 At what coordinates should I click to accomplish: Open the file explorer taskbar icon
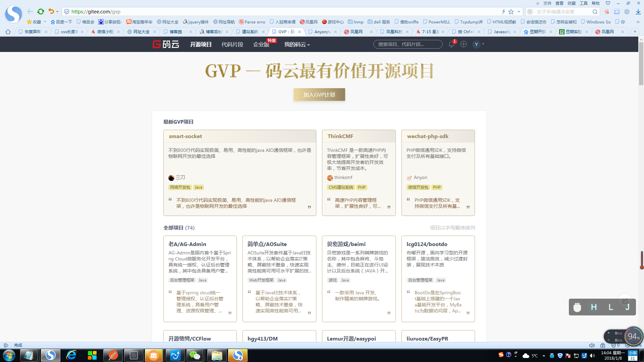click(217, 355)
